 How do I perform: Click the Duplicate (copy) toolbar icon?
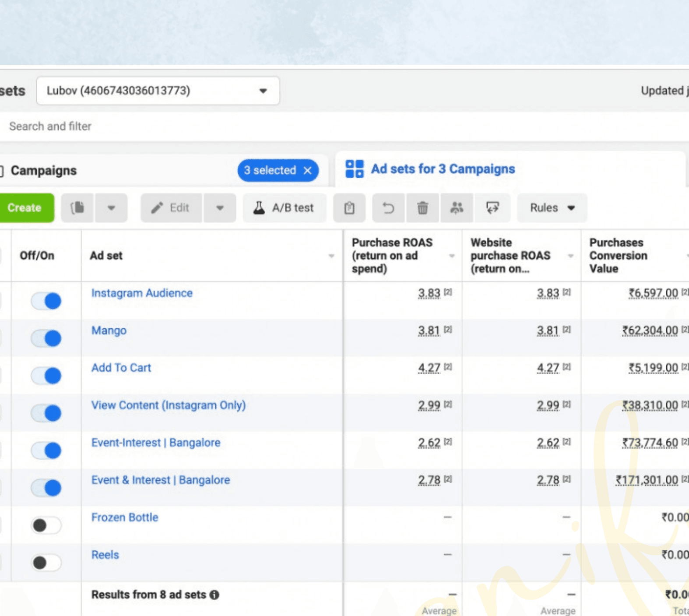click(77, 208)
